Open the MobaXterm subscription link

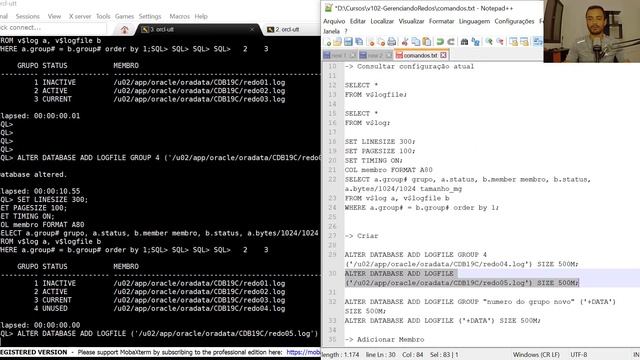click(x=304, y=352)
